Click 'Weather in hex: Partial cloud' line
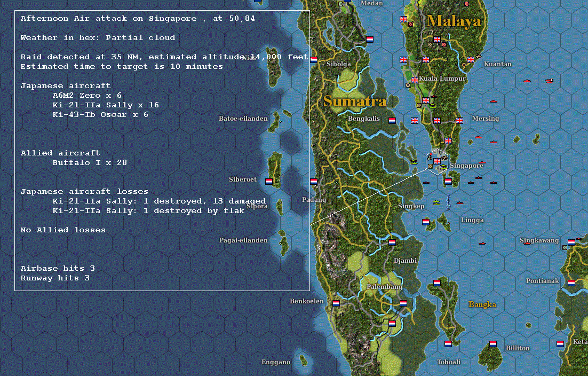The image size is (588, 376). click(x=98, y=37)
